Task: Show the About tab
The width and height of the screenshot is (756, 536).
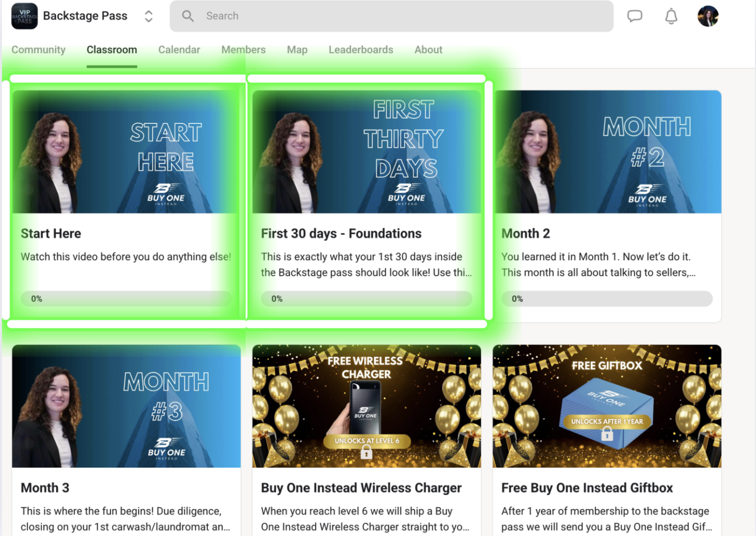Action: [428, 49]
